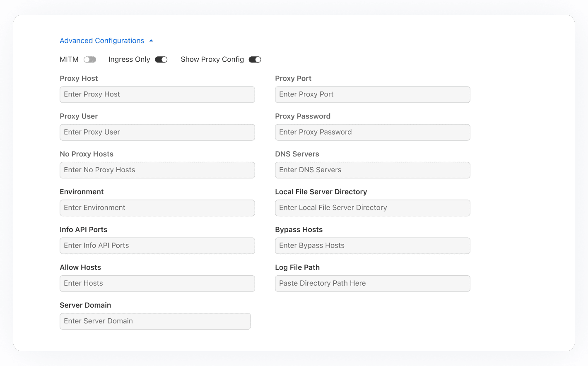
Task: Click the Server Domain input field
Action: 155,321
